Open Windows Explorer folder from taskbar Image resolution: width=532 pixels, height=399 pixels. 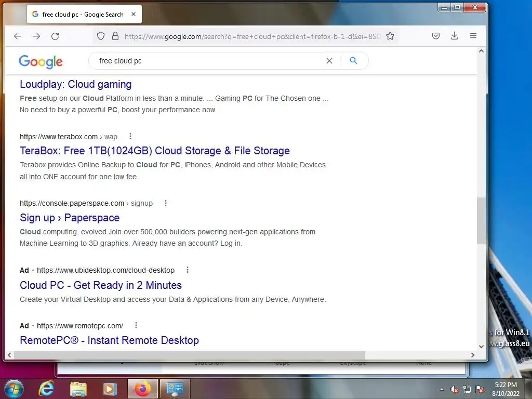pyautogui.click(x=78, y=389)
